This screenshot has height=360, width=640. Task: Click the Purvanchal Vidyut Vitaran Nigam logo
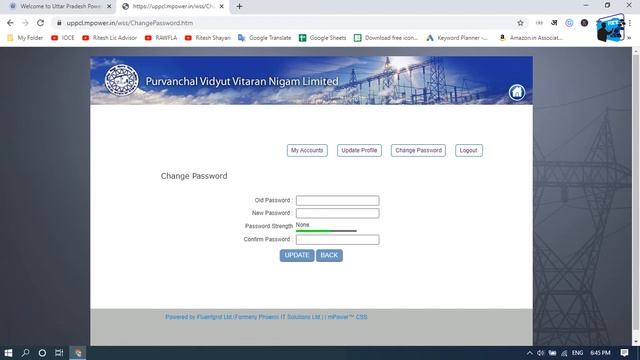[121, 80]
